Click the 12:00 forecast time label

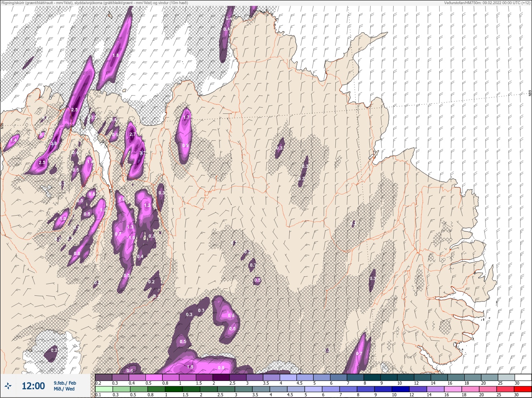[x=33, y=386]
